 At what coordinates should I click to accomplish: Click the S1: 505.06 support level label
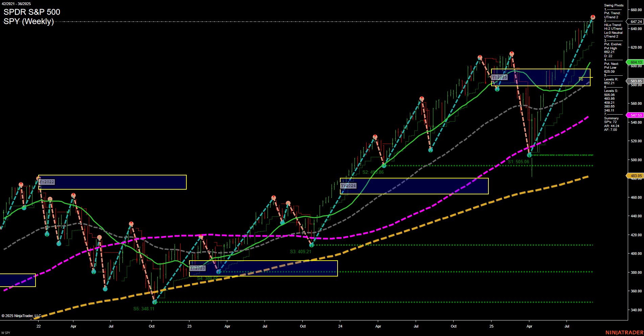tap(518, 162)
